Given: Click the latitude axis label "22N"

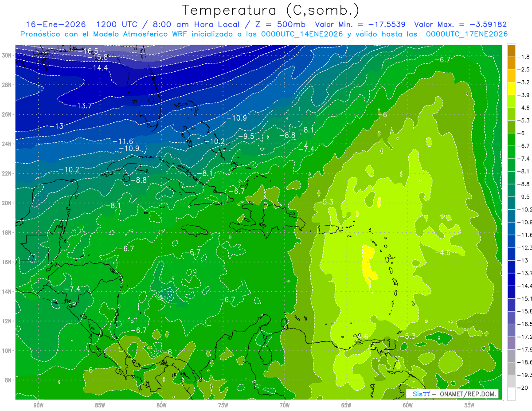Looking at the screenshot, I should pos(8,173).
